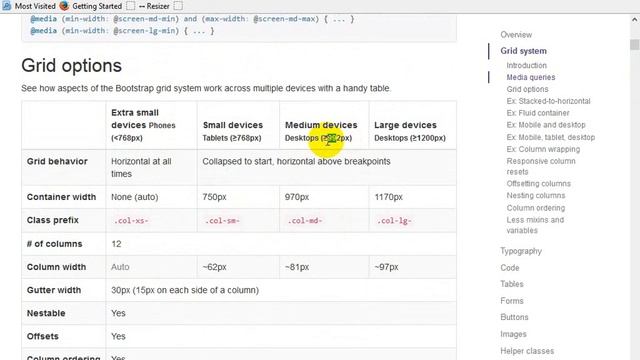The height and width of the screenshot is (360, 640).
Task: Open the Buttons sidebar section
Action: pyautogui.click(x=514, y=317)
